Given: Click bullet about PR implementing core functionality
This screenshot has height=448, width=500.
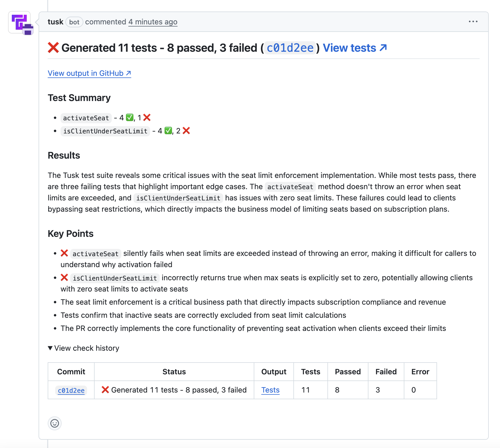Looking at the screenshot, I should 253,328.
